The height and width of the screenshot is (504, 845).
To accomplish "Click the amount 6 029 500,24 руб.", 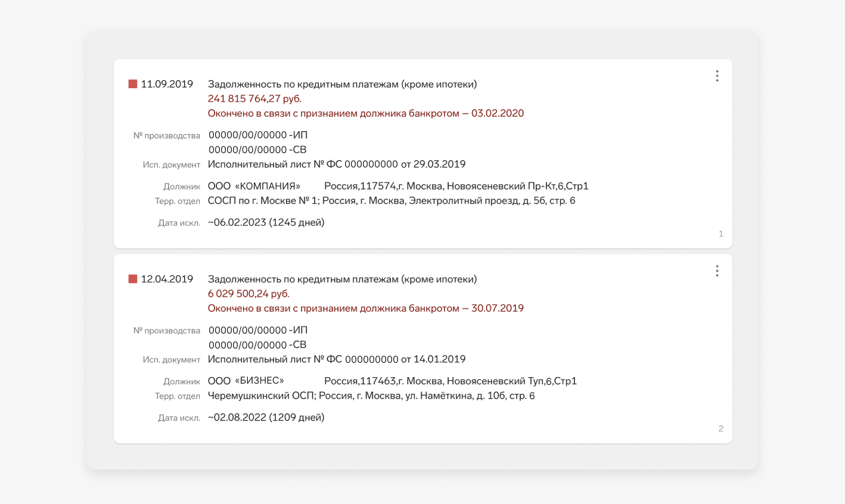I will [248, 294].
